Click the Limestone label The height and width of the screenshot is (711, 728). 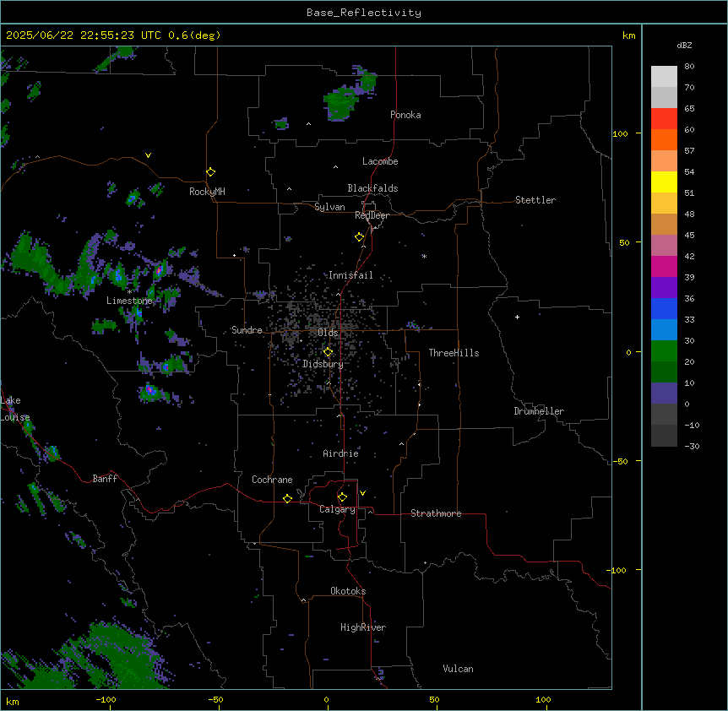tap(129, 301)
